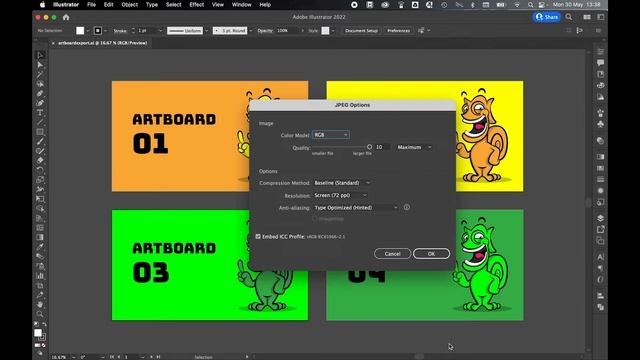The image size is (640, 360).
Task: Click the Quality value field showing 10
Action: [382, 147]
